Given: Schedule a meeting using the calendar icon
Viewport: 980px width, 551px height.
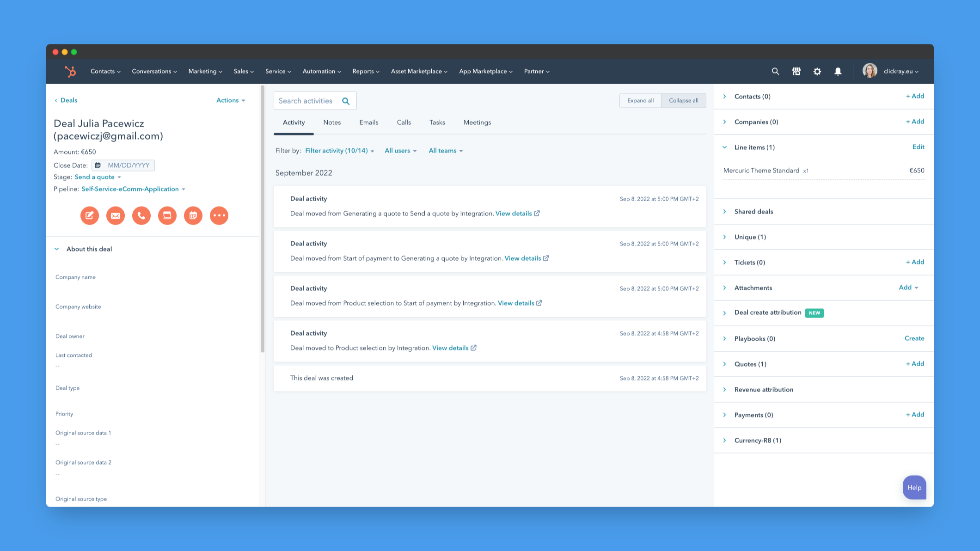Looking at the screenshot, I should pos(193,215).
